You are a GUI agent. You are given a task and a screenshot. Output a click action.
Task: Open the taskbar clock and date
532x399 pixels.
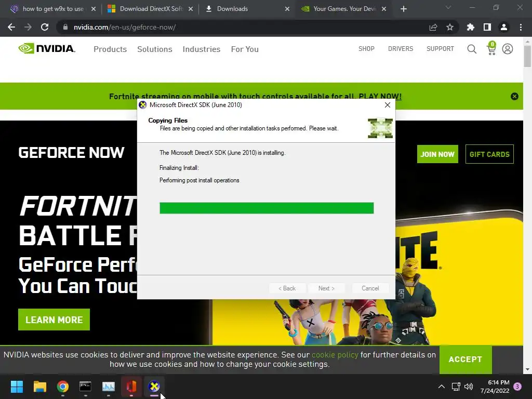point(495,387)
